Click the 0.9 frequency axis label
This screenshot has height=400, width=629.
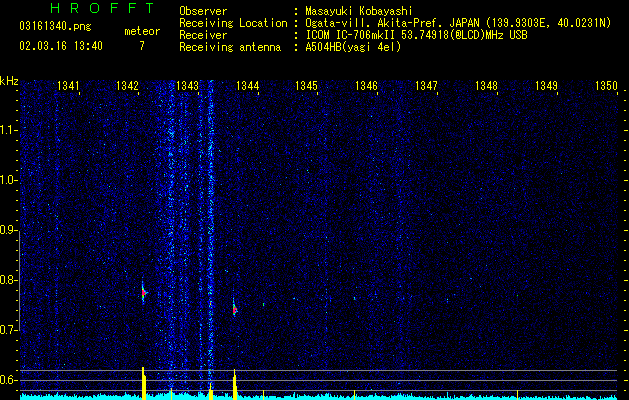pos(8,230)
